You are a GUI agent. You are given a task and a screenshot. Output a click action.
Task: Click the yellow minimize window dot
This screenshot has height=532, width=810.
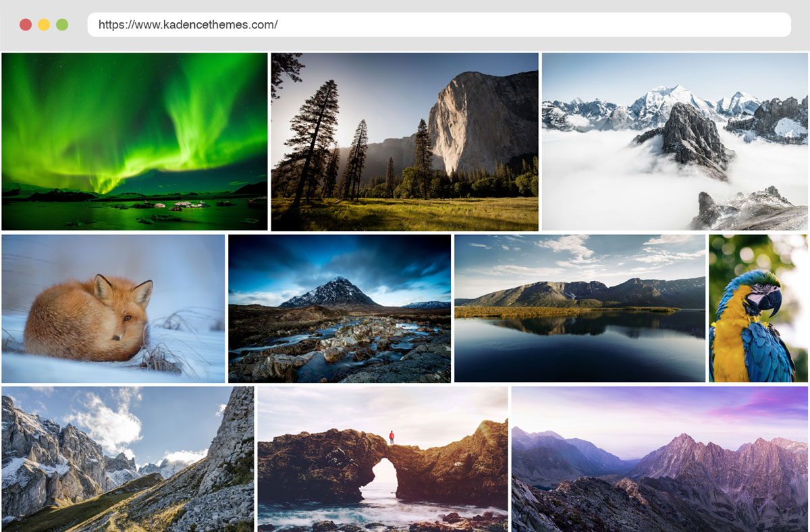tap(44, 25)
